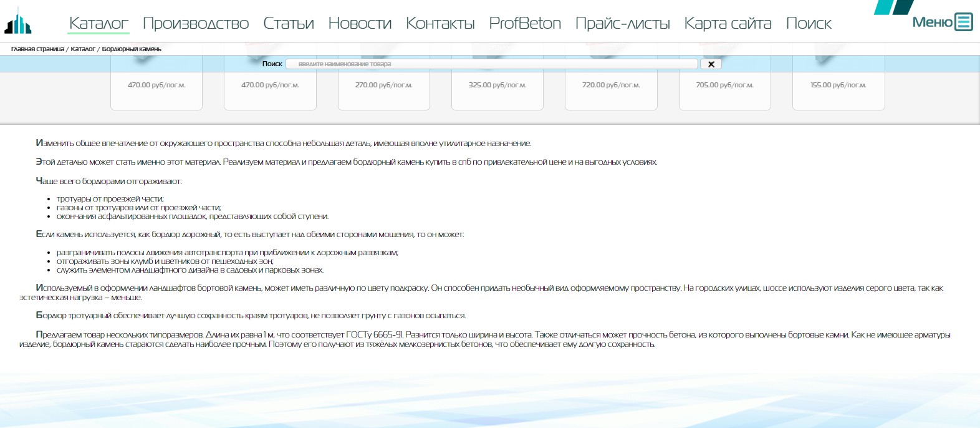
Task: Select the 270.00 руб/пог.м. product card
Action: click(x=384, y=90)
